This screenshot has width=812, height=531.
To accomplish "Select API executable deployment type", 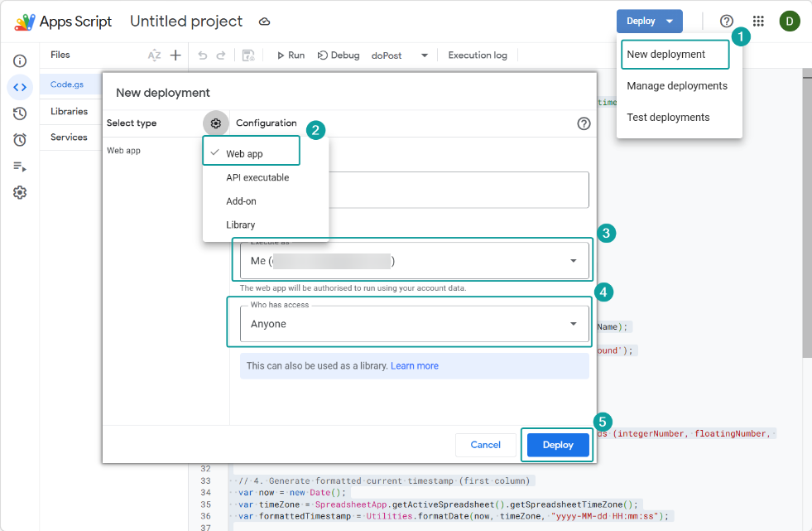I will (x=257, y=178).
